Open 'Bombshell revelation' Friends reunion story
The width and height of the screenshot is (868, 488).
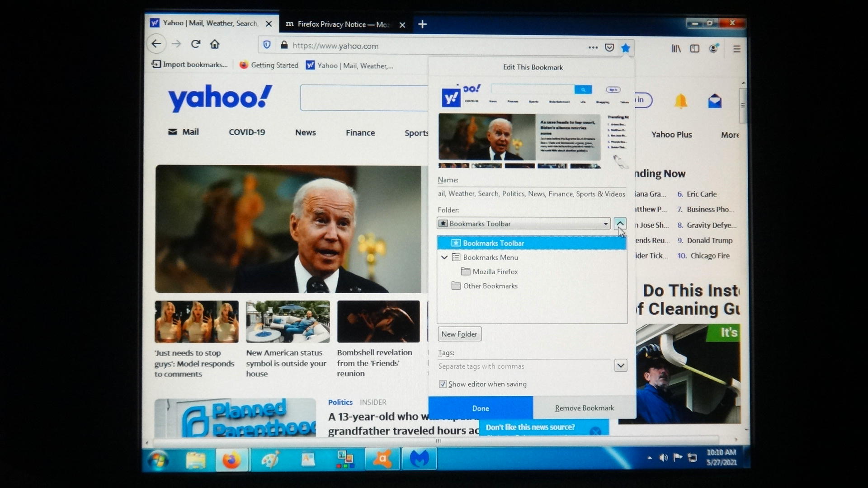pyautogui.click(x=375, y=363)
